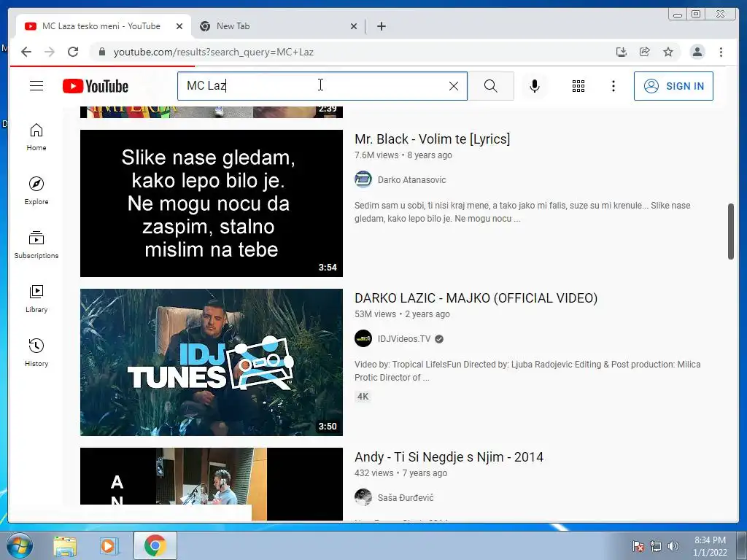Start voice search with microphone icon
Viewport: 747px width, 560px height.
point(535,86)
